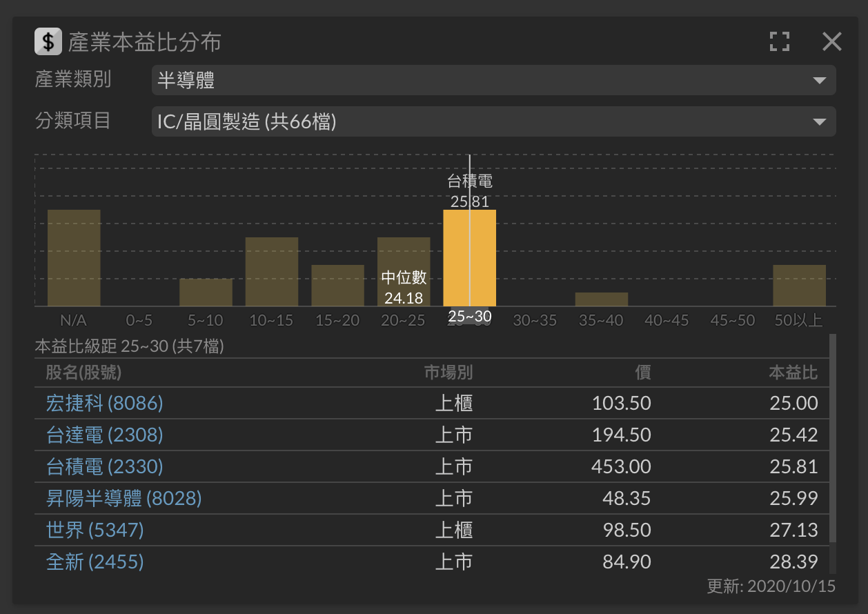Image resolution: width=868 pixels, height=614 pixels.
Task: Pick the 50以上 histogram bar
Action: (x=799, y=285)
